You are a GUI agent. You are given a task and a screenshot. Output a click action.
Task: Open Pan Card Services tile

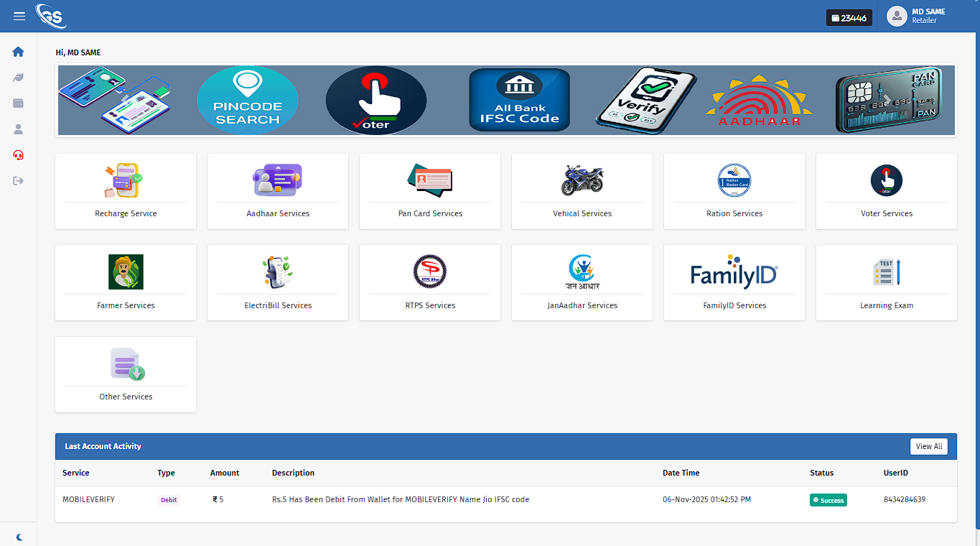click(430, 191)
